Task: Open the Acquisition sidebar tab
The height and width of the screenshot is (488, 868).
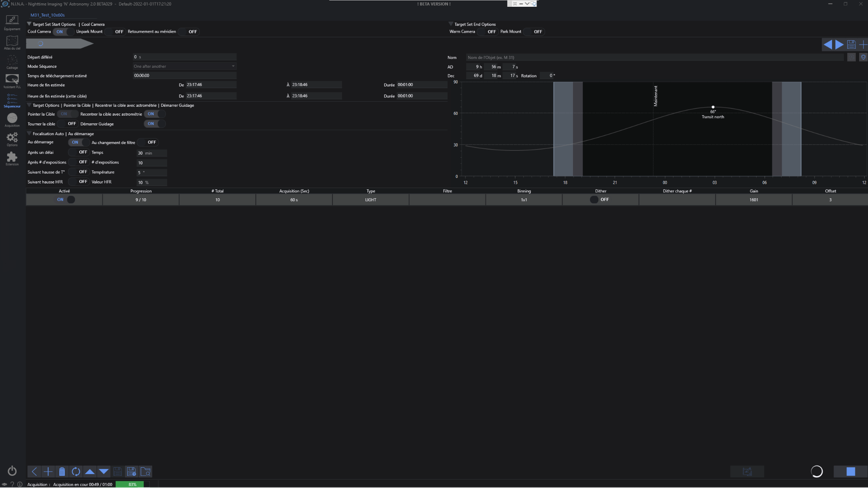Action: (x=12, y=120)
